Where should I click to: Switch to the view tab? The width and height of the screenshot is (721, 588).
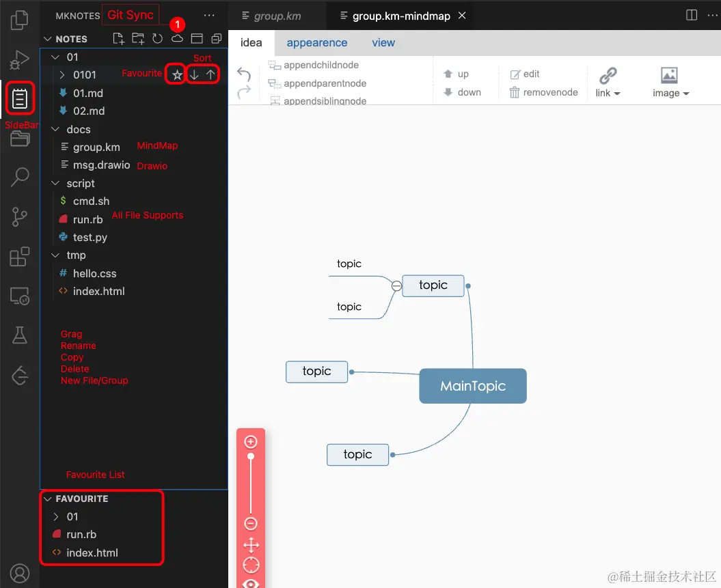[x=383, y=43]
